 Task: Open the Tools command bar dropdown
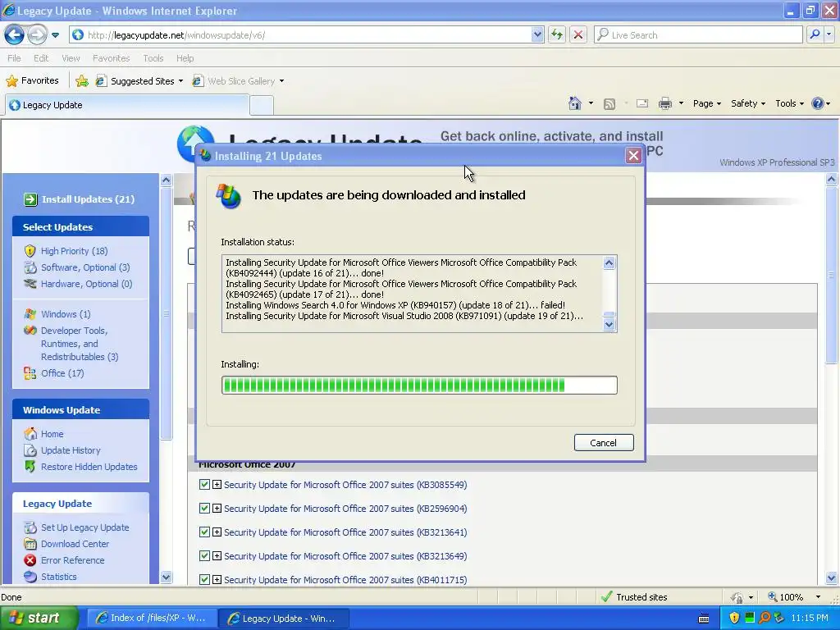click(790, 103)
